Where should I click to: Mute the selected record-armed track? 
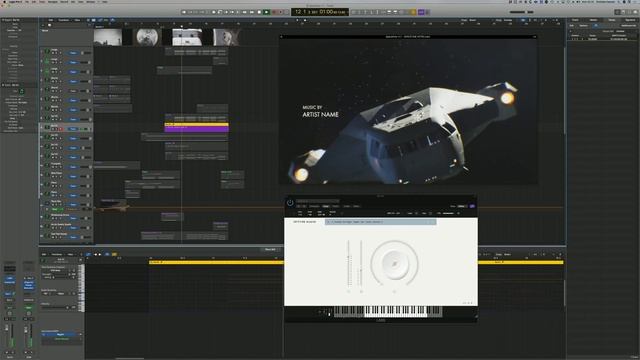click(x=53, y=129)
